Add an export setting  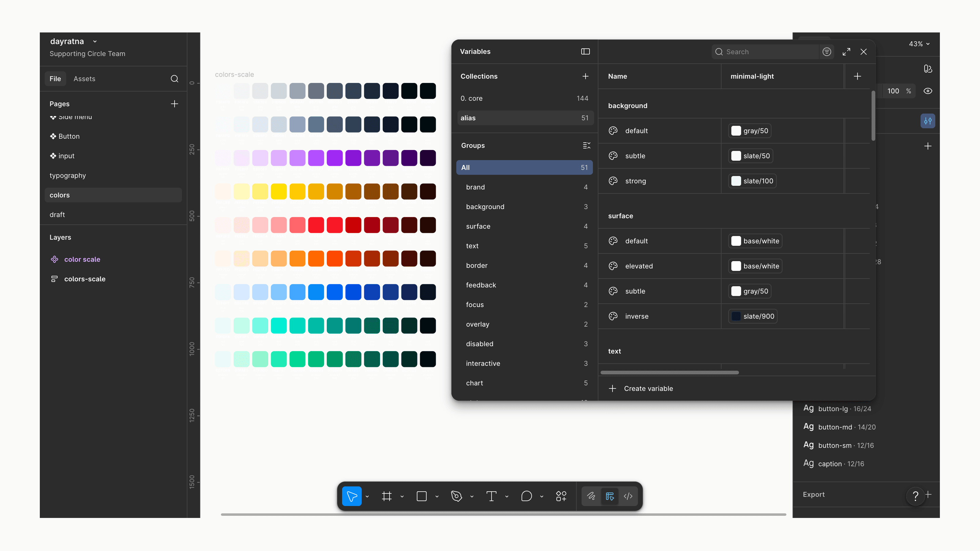pyautogui.click(x=928, y=494)
